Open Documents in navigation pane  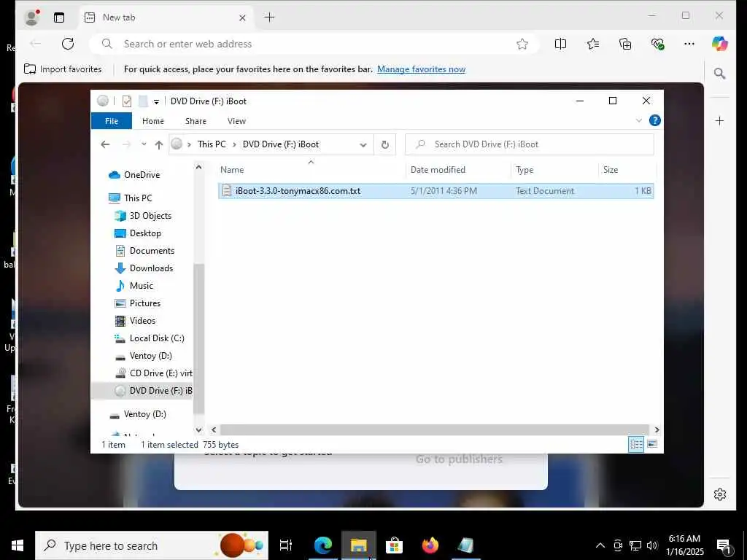pos(152,251)
